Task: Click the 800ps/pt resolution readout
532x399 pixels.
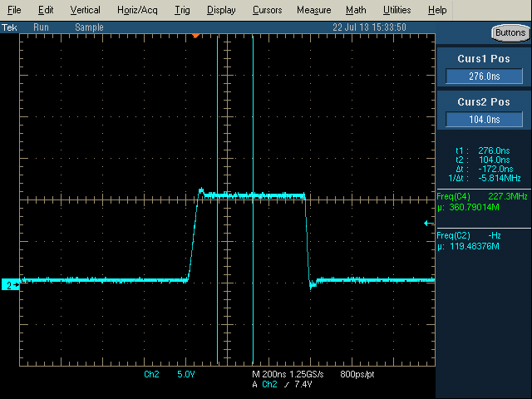Action: pyautogui.click(x=357, y=374)
